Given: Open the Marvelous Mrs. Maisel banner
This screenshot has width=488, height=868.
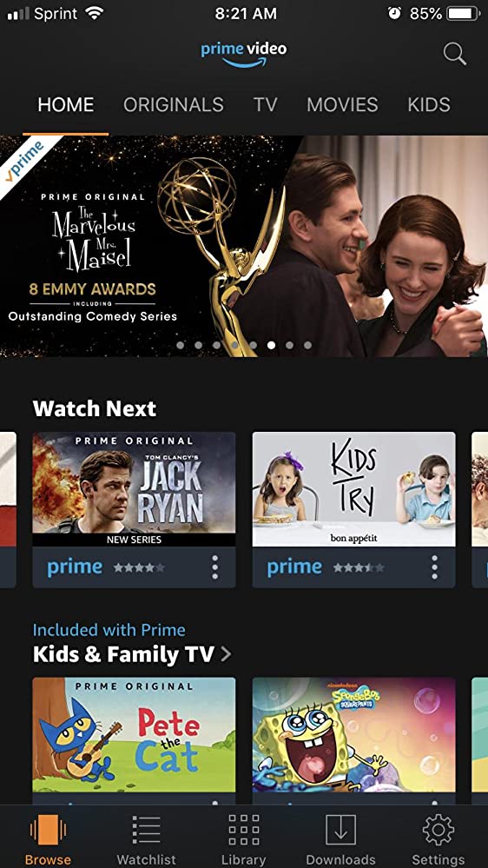Looking at the screenshot, I should tap(243, 247).
